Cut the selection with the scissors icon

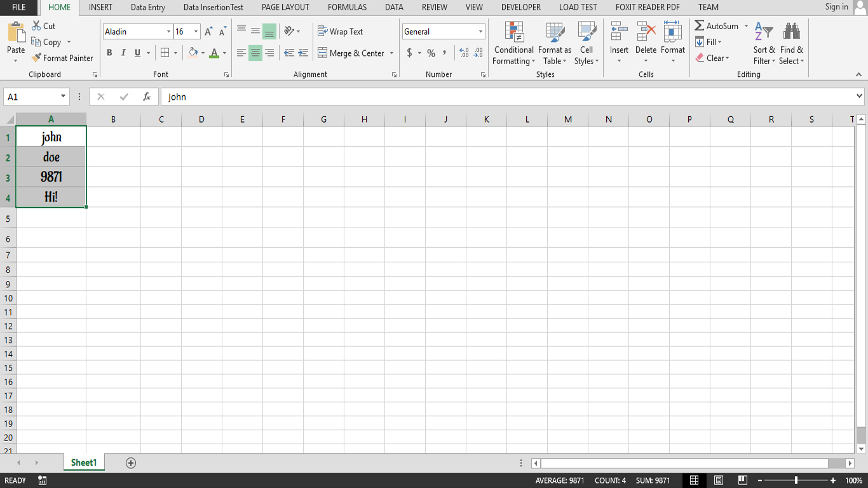[x=36, y=26]
